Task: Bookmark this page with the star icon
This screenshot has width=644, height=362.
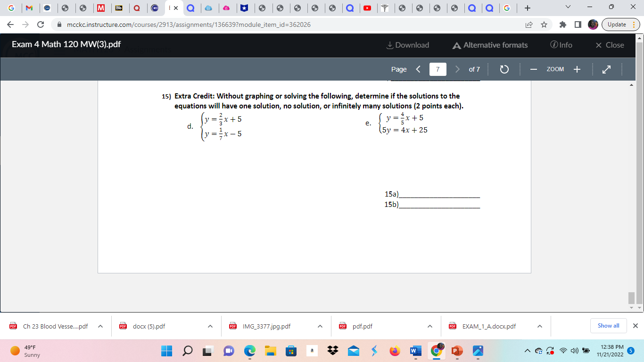Action: pos(544,25)
